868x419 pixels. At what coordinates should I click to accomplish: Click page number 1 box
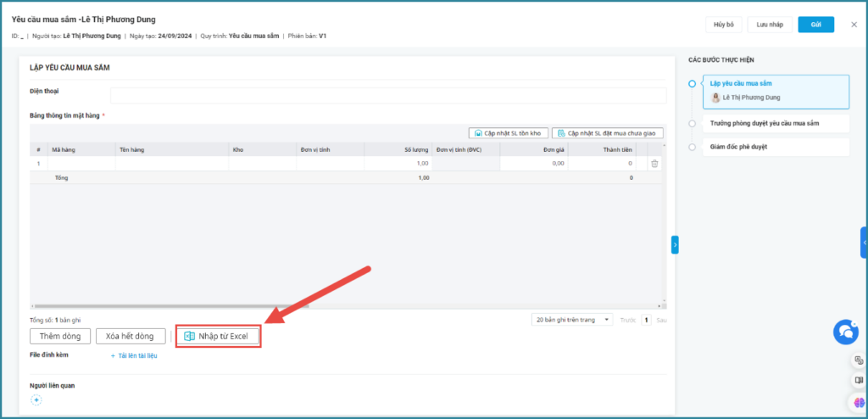(646, 320)
